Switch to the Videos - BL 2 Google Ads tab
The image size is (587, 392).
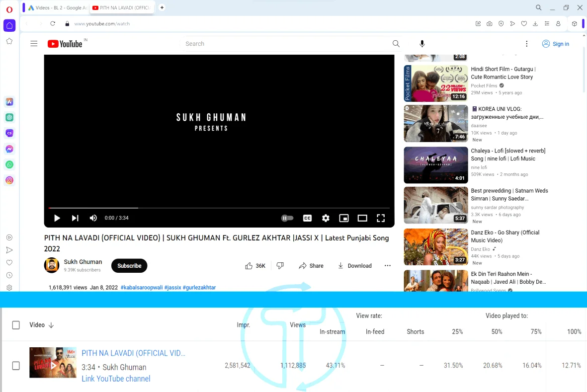(x=58, y=7)
